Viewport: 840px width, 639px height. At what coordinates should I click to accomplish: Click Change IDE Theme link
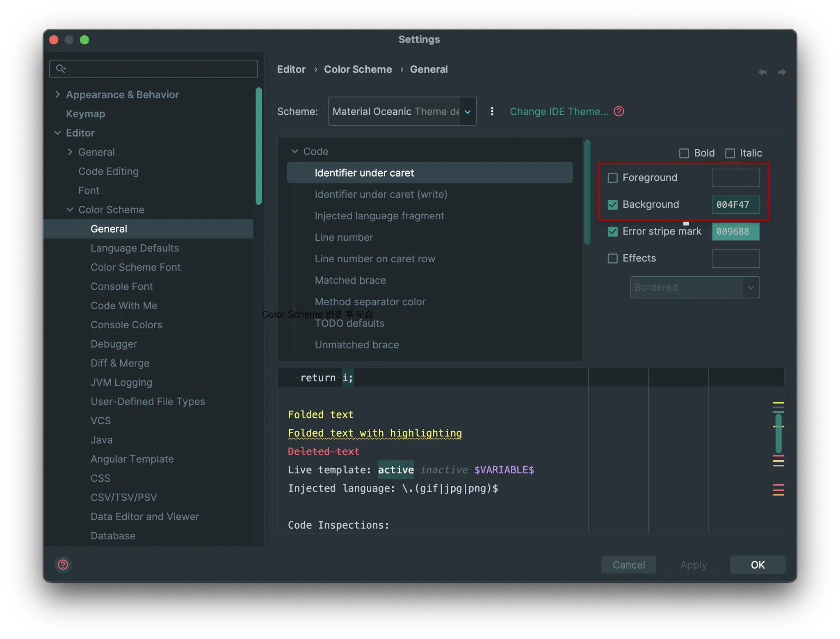point(559,111)
